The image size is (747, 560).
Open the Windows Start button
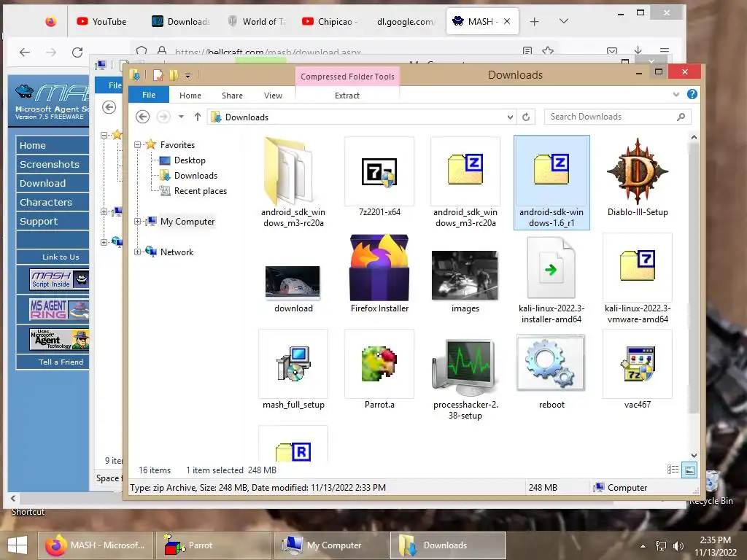pyautogui.click(x=18, y=545)
